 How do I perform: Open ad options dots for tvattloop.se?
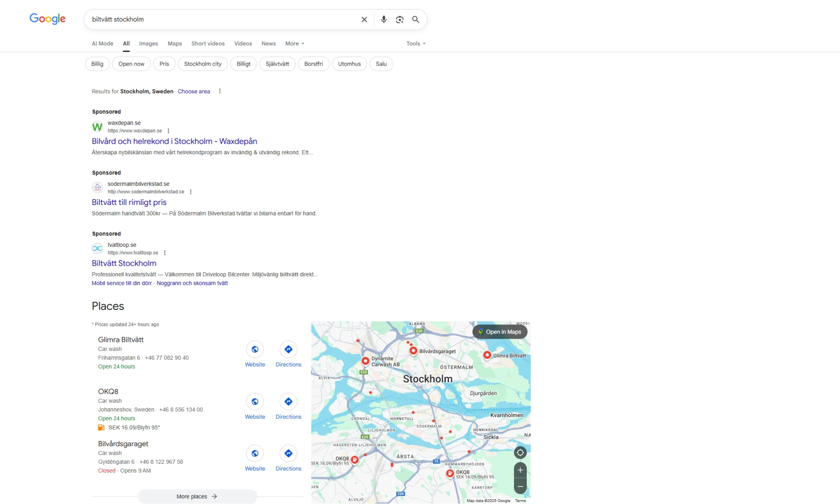pos(165,253)
